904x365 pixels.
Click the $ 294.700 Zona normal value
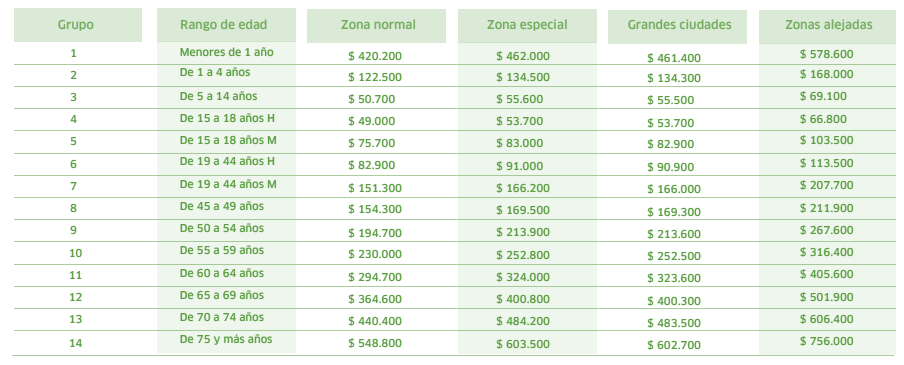click(375, 277)
